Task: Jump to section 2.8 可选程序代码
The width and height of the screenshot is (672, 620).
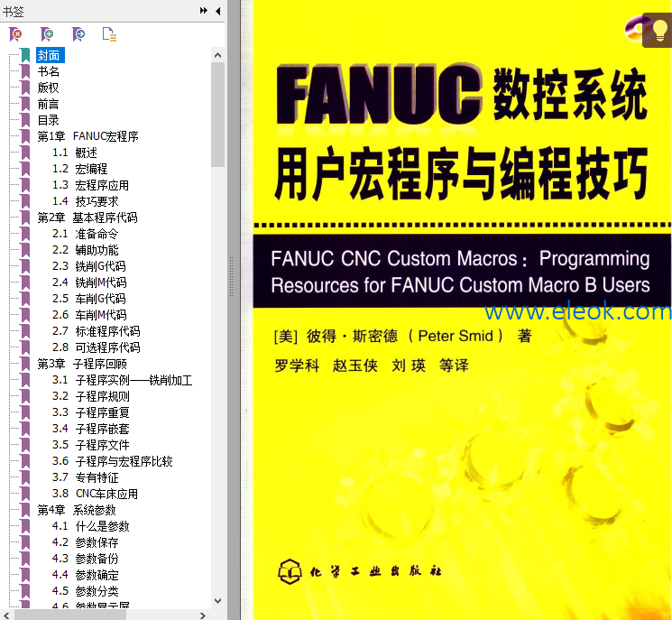Action: [96, 347]
